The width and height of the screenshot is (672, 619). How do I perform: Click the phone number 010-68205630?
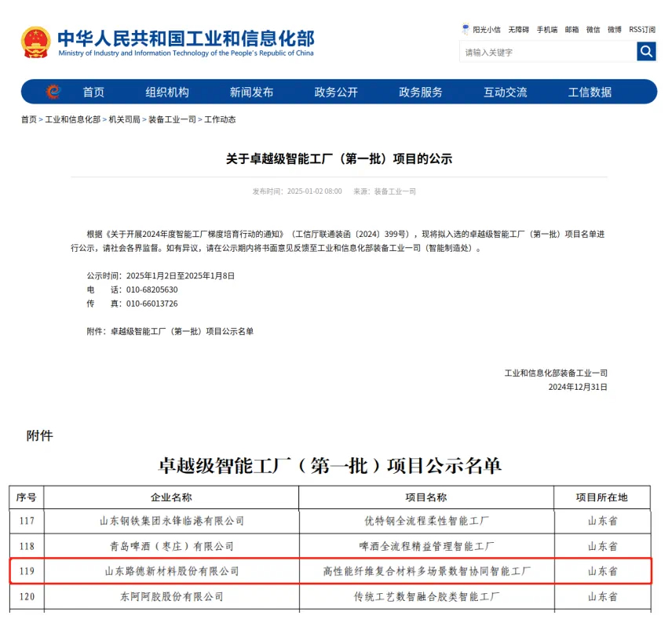coord(152,289)
